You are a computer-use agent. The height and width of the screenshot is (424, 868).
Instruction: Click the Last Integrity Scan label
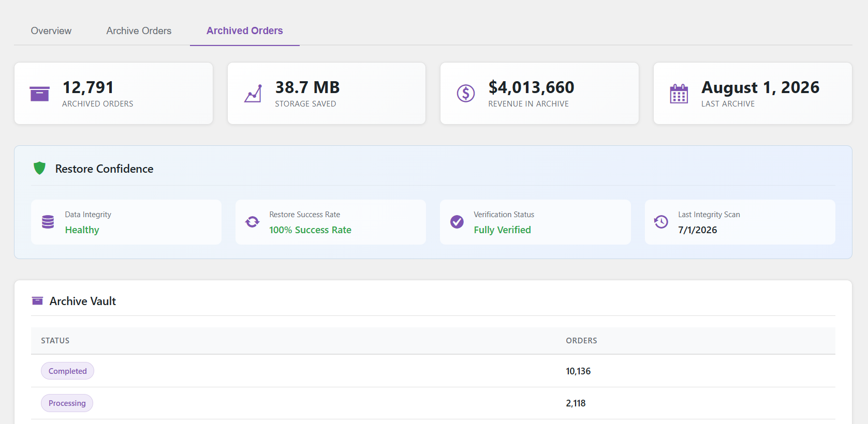(709, 214)
